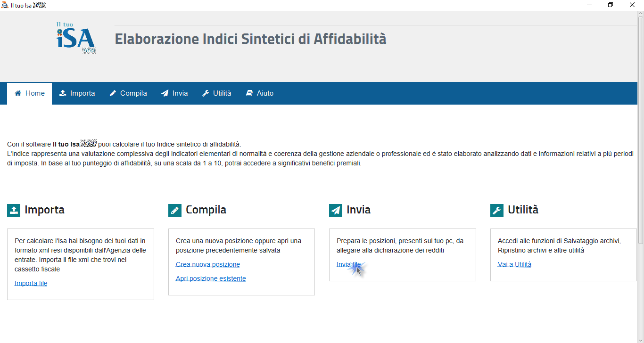Follow the Importa file link
The height and width of the screenshot is (343, 644).
[31, 283]
